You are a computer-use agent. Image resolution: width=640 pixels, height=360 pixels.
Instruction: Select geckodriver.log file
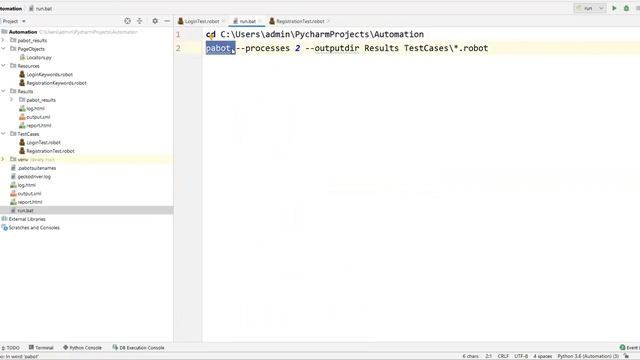tap(34, 177)
